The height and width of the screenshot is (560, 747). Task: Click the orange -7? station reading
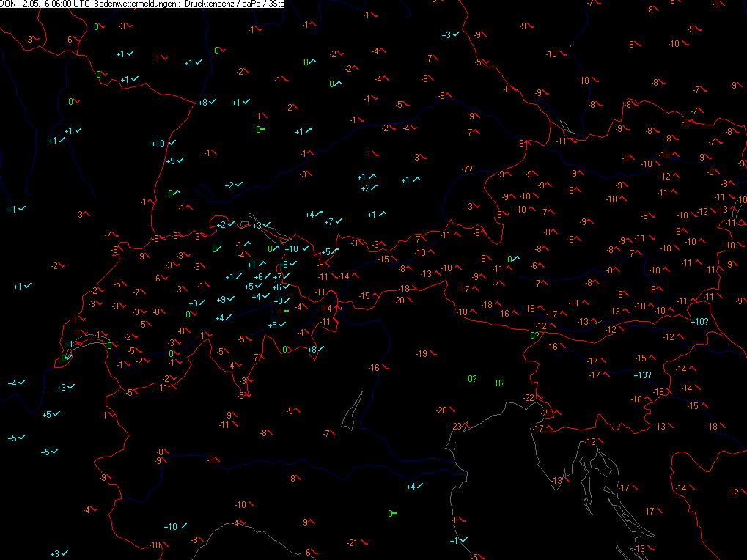point(467,169)
